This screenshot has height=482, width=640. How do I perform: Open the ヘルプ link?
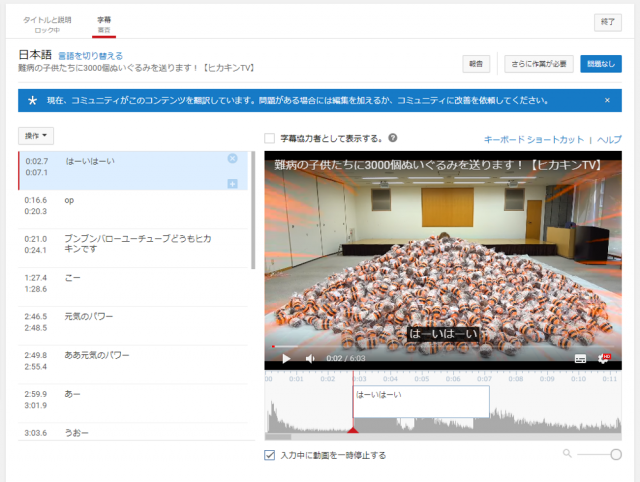609,140
